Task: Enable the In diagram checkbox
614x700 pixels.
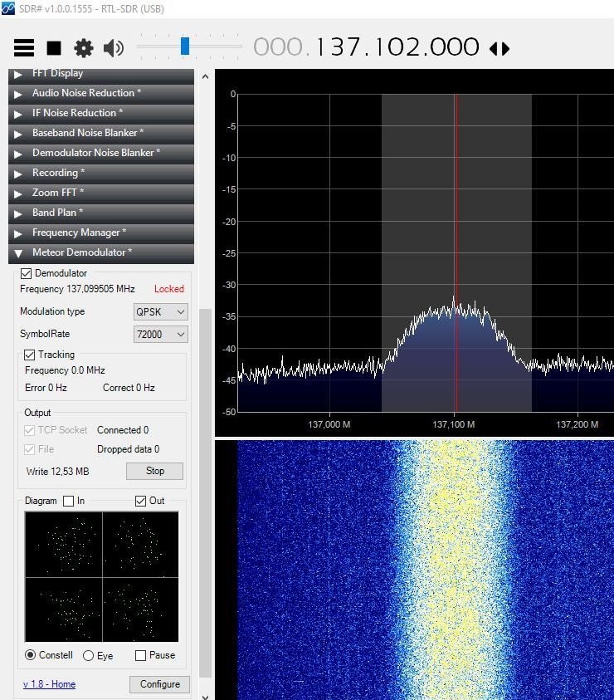Action: tap(69, 501)
